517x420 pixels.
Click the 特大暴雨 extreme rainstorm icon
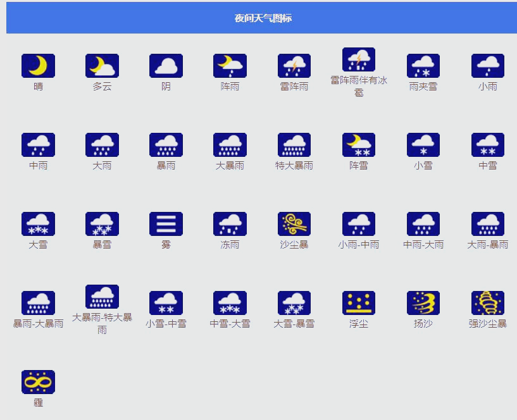click(x=294, y=145)
